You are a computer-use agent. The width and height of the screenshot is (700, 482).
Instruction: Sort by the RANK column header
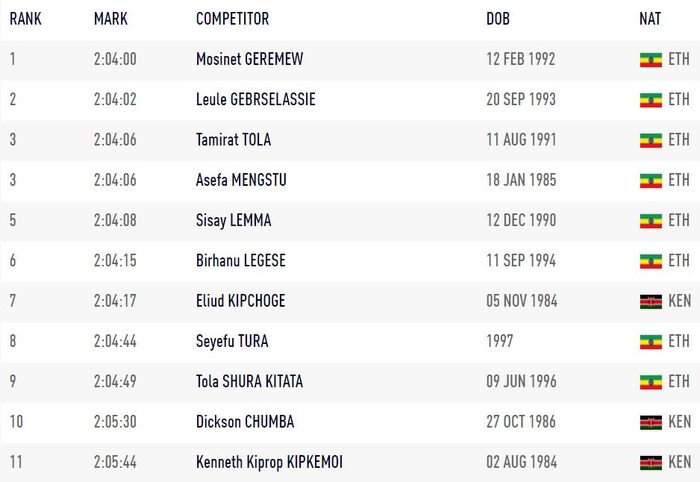(x=25, y=19)
